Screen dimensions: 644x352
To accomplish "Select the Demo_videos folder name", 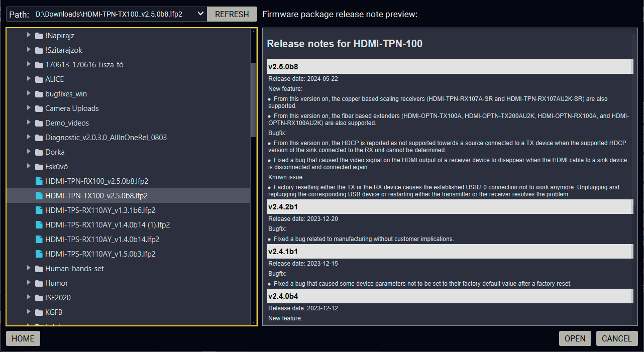I will click(67, 123).
